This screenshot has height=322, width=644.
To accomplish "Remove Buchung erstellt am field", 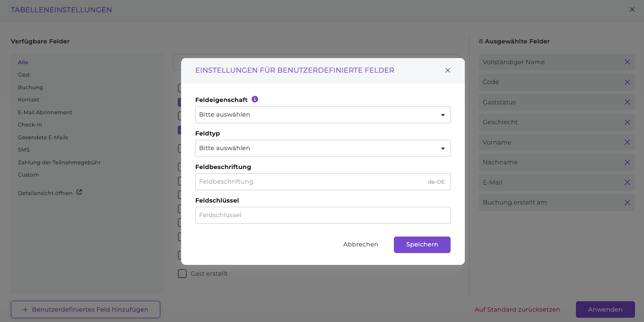I will tap(627, 203).
